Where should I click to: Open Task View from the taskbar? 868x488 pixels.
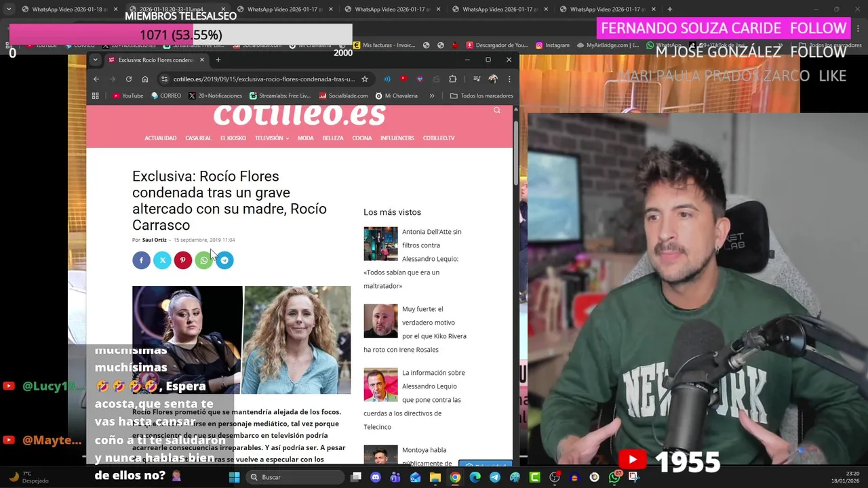356,477
